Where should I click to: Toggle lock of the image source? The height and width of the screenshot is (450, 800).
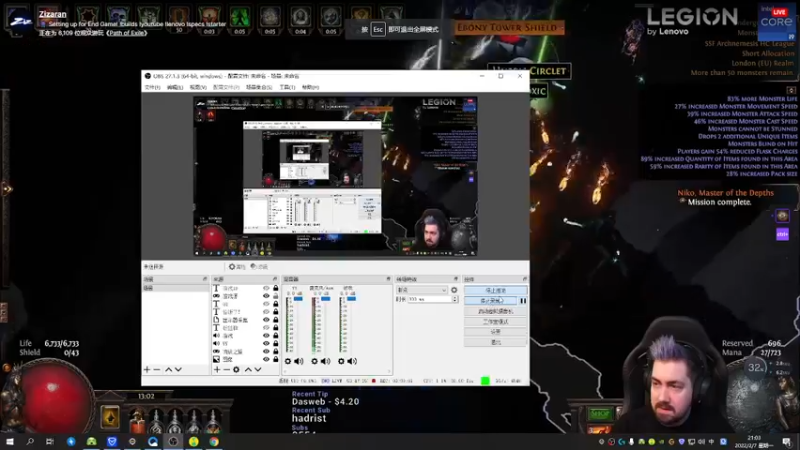pos(276,359)
